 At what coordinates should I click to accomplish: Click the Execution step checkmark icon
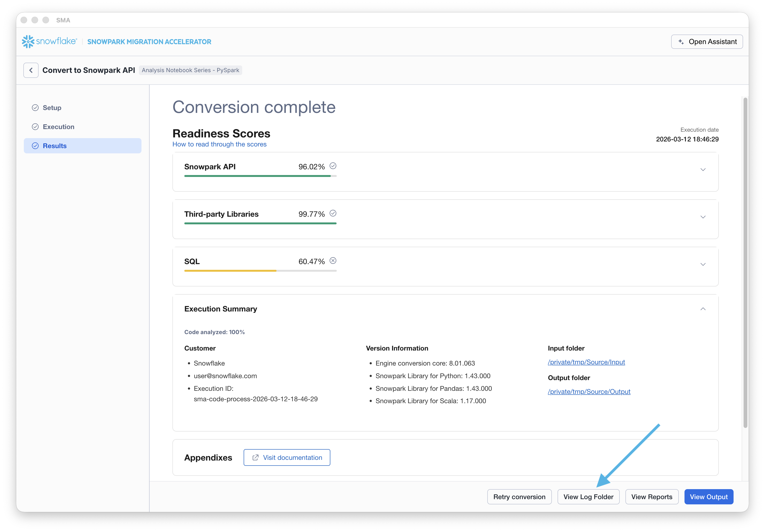tap(35, 127)
